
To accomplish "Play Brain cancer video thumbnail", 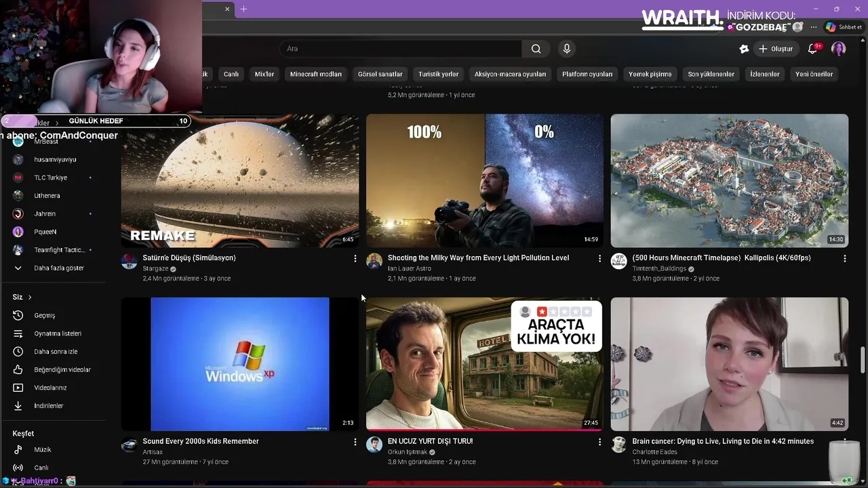I will point(730,364).
